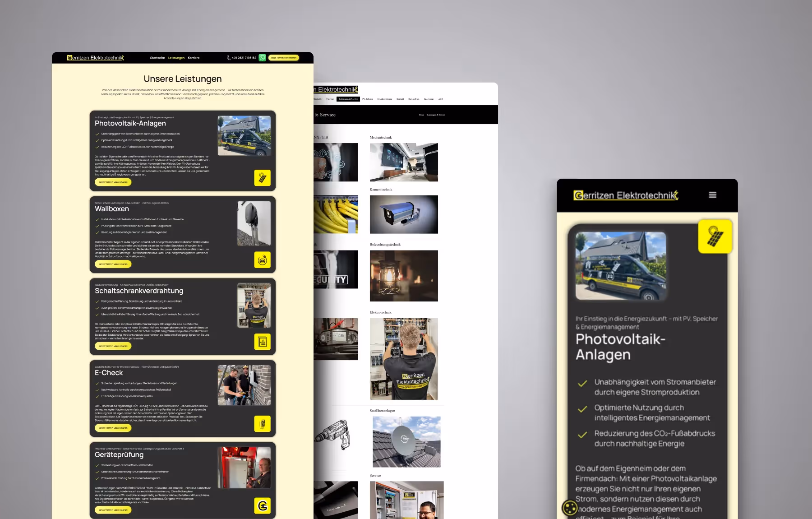
Task: Open the wallbox photo in Wallboxen card
Action: tap(254, 223)
